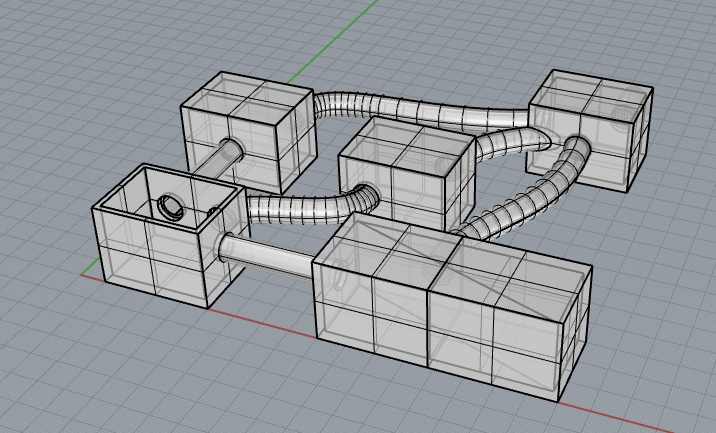Select the long ribbed pipe joining the two back boxes
This screenshot has height=433, width=716.
tap(420, 110)
